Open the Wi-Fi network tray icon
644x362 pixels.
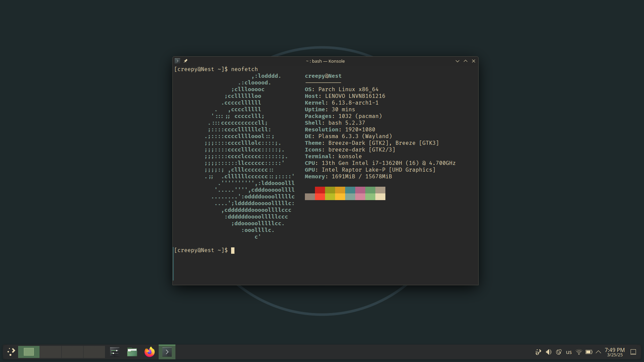579,352
